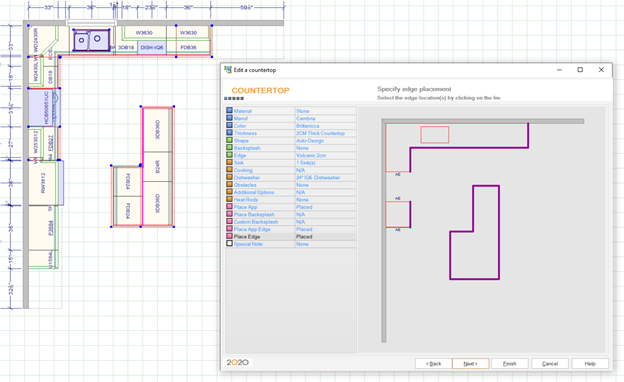Toggle the white Special Note box
The width and height of the screenshot is (624, 382).
[x=229, y=244]
